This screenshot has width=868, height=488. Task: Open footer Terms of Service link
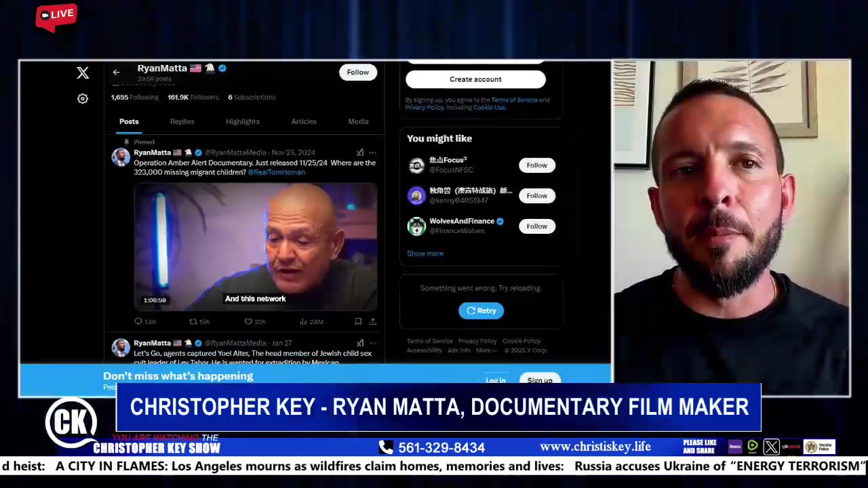(430, 341)
